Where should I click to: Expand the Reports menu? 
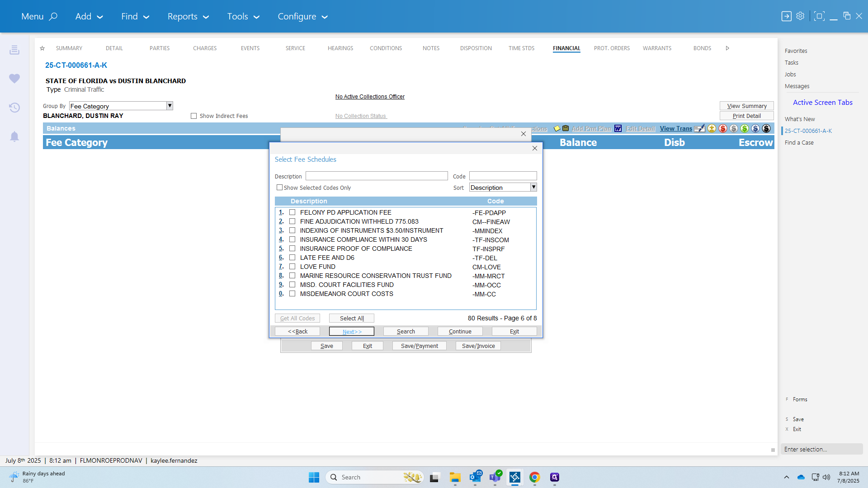tap(188, 16)
